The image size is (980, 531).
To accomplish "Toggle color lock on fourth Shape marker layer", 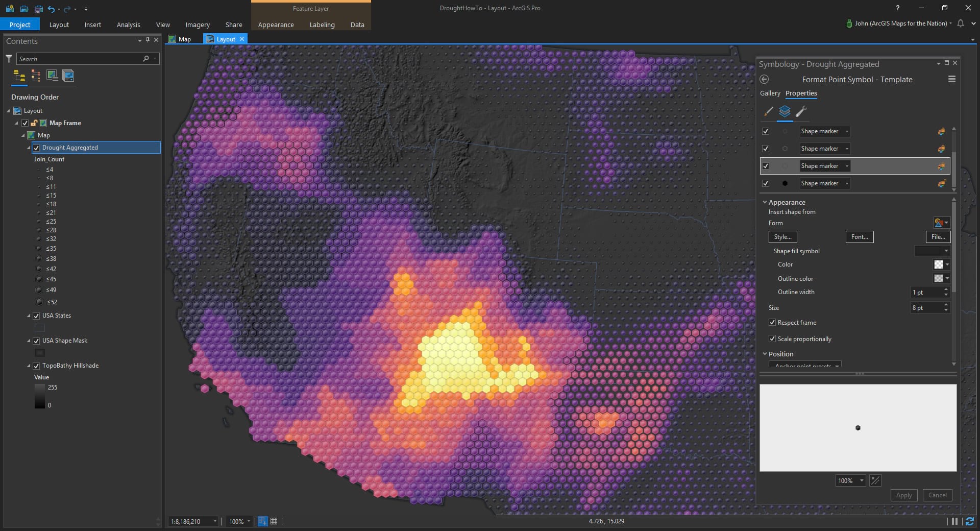I will tap(941, 183).
